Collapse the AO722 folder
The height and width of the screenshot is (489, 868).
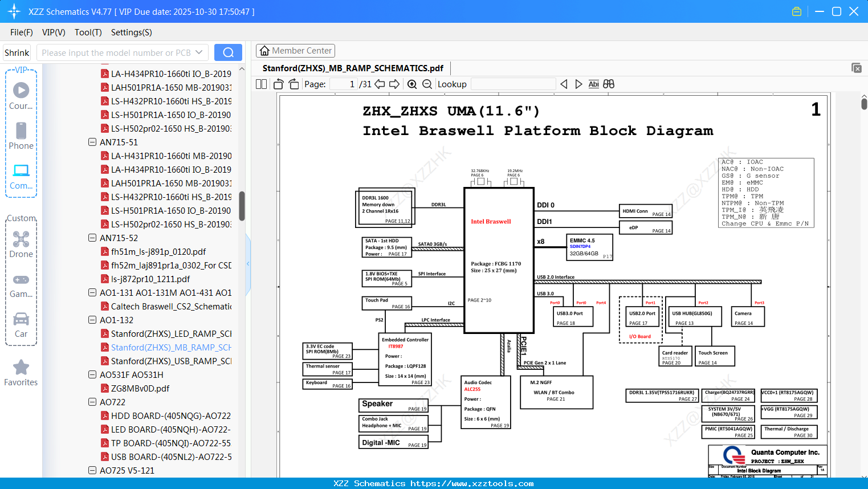coord(92,402)
